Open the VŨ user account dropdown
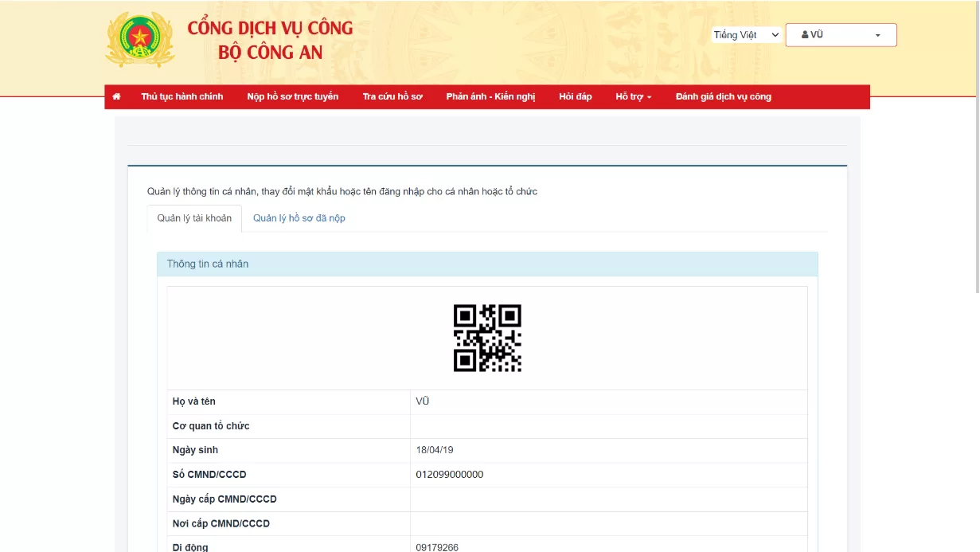Screen dimensions: 980x552 pyautogui.click(x=841, y=35)
